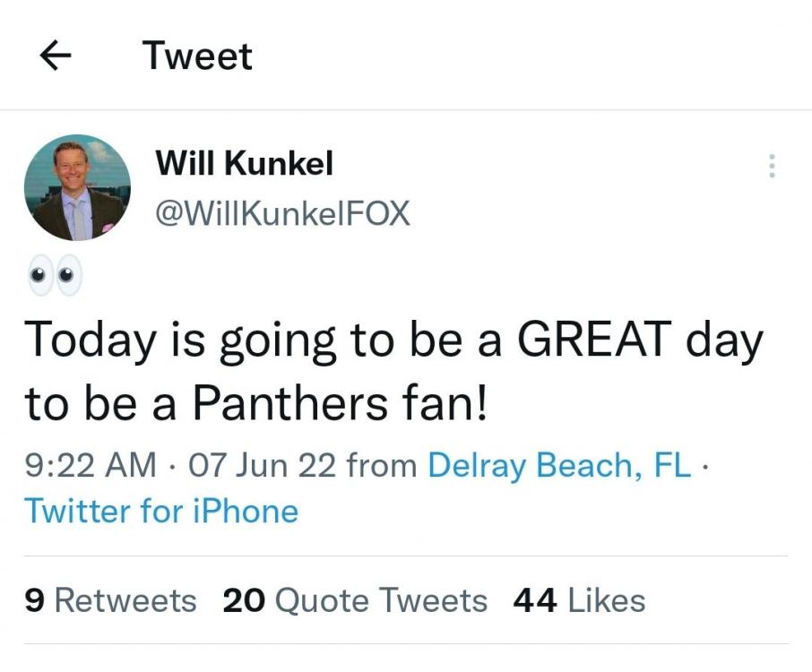Viewport: 812px width, 672px height.
Task: Tap the back arrow
Action: 56,56
